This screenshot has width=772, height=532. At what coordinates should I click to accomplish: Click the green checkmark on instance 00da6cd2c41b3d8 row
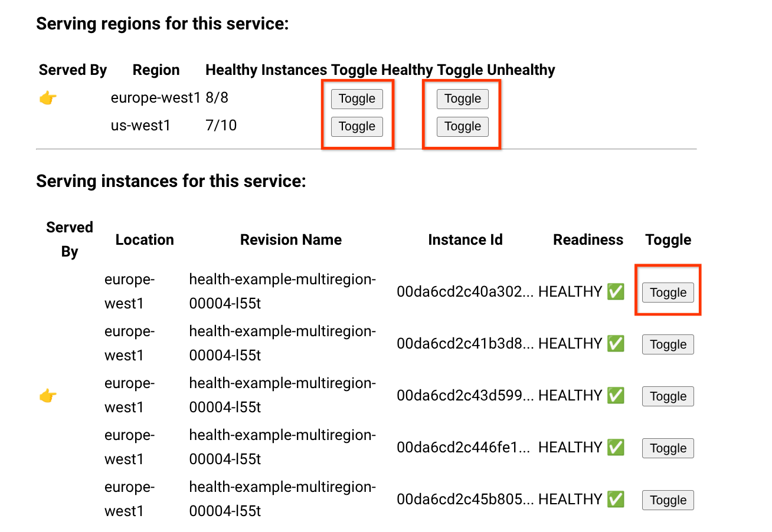pos(616,343)
